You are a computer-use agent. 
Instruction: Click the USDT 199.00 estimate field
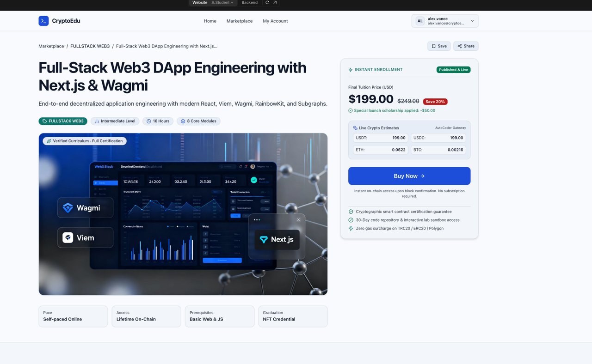tap(380, 138)
